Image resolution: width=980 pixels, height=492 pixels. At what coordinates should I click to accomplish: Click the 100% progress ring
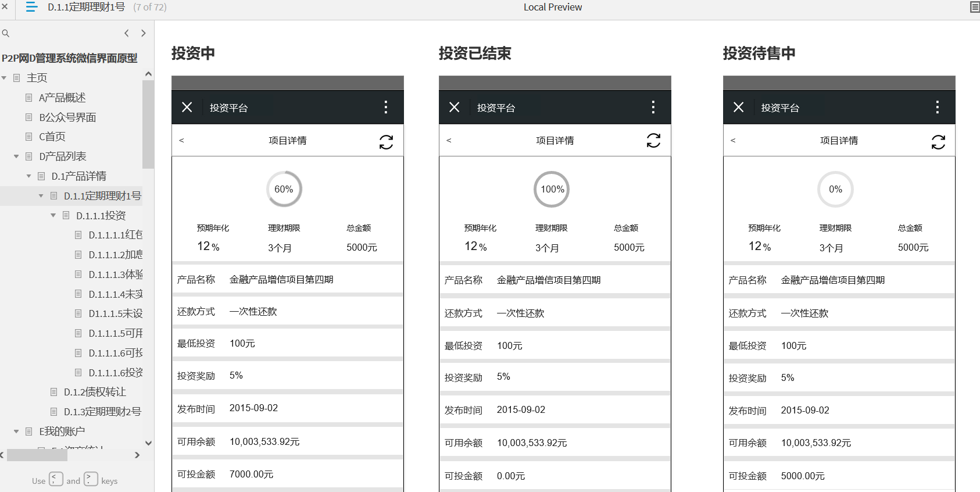(x=552, y=189)
